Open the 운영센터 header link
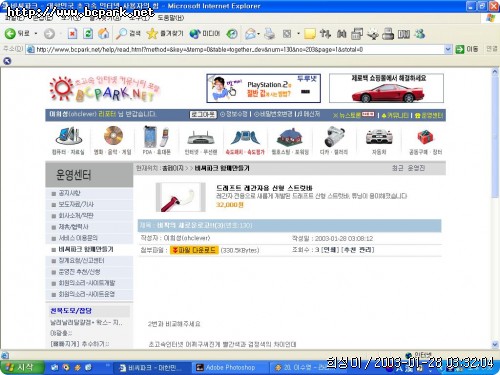The image size is (500, 375). (x=429, y=115)
